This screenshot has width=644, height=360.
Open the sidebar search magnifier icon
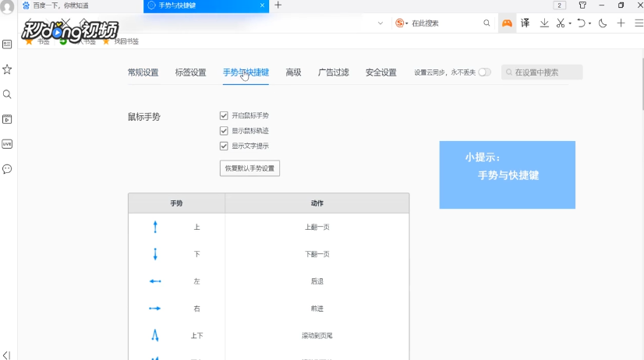7,94
